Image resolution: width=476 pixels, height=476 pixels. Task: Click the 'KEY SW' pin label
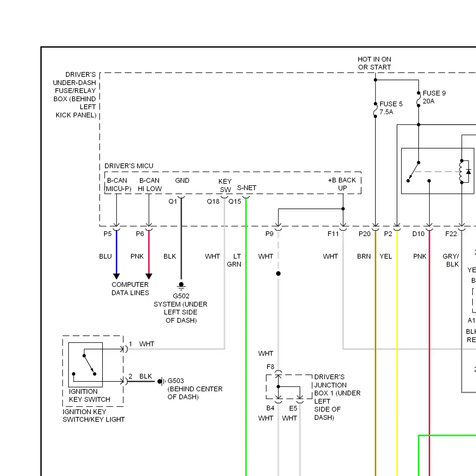[x=225, y=186]
